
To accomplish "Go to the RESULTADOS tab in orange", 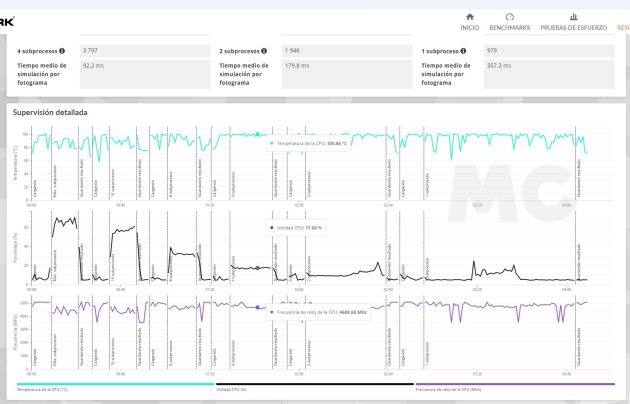I will 624,28.
